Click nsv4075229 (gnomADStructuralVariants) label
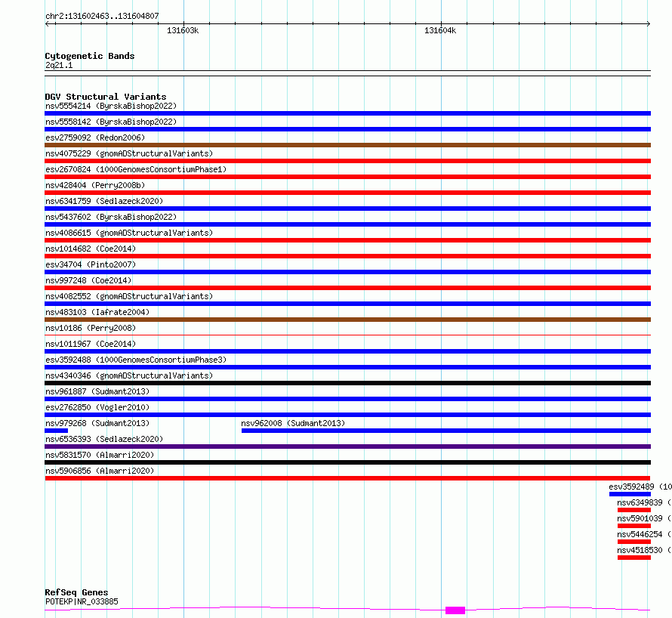672x618 pixels. pyautogui.click(x=129, y=153)
